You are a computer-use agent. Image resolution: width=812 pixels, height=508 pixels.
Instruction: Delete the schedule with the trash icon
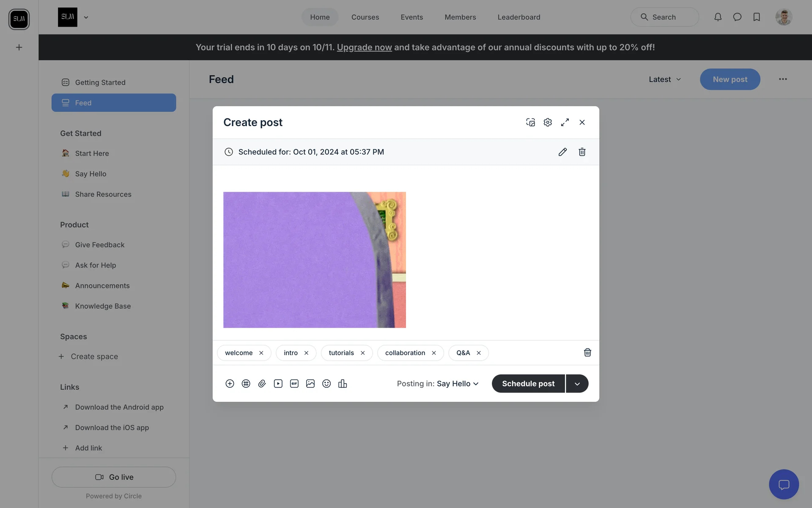coord(582,152)
